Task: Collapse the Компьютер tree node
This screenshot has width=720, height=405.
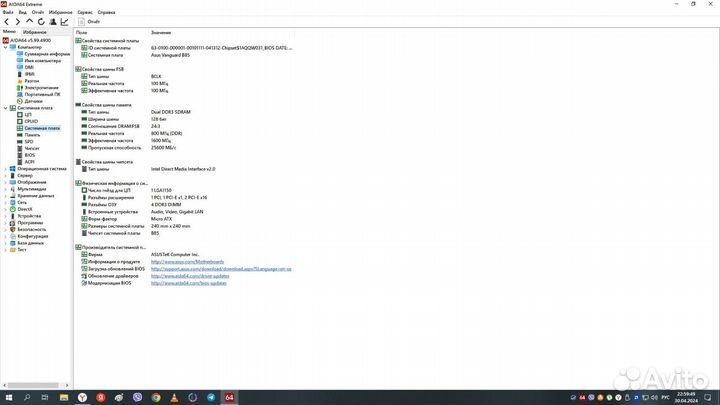Action: pos(4,47)
